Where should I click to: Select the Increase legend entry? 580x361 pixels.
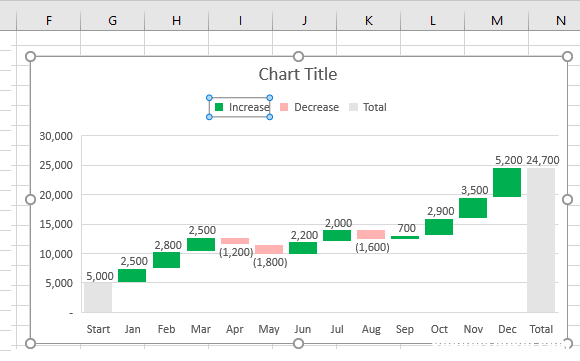[240, 107]
